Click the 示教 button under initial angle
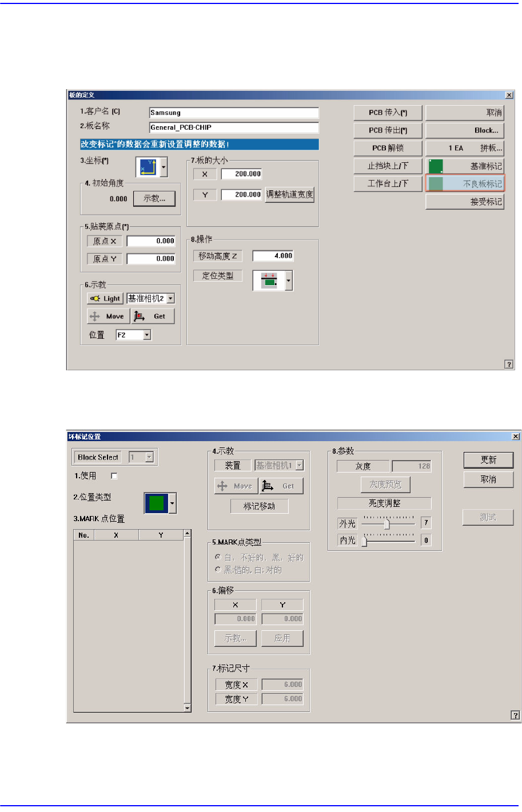The width and height of the screenshot is (522, 812). [154, 199]
